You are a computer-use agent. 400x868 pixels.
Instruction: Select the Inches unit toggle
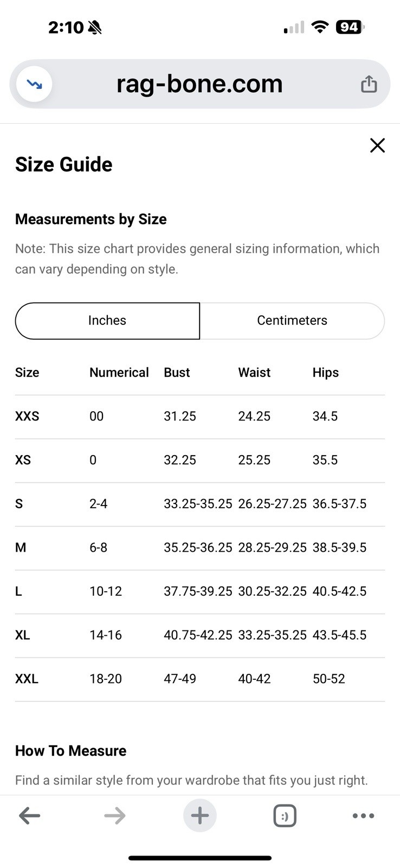click(107, 321)
